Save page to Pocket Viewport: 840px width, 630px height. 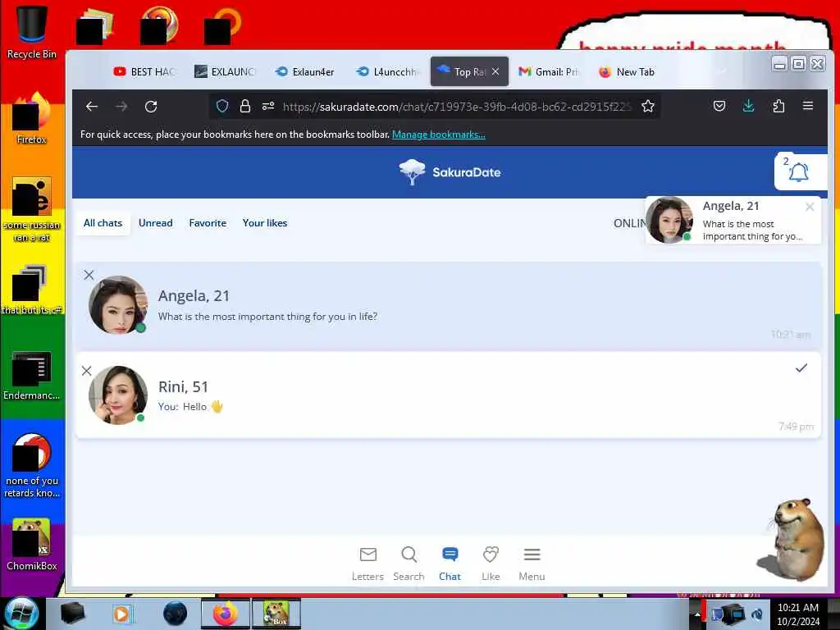pos(719,106)
